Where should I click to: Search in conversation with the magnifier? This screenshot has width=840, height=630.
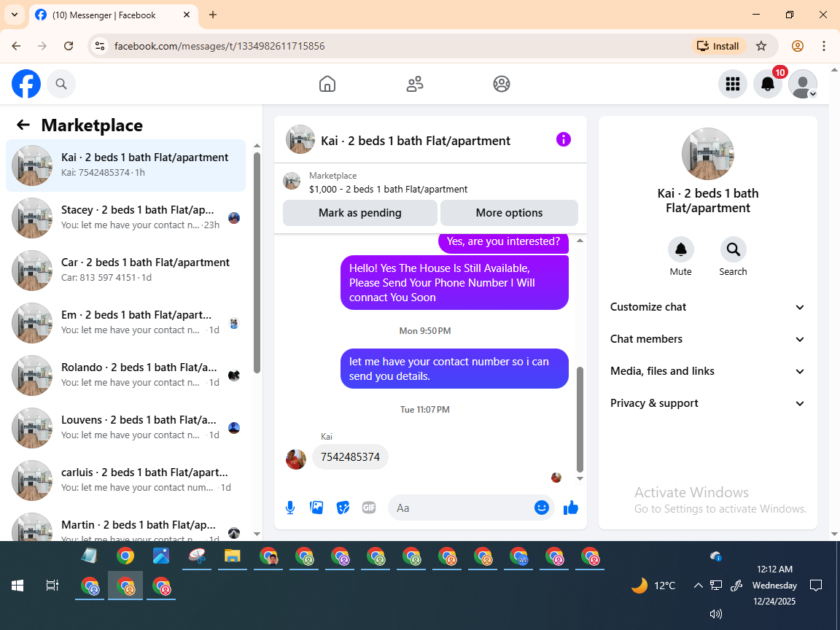(733, 249)
